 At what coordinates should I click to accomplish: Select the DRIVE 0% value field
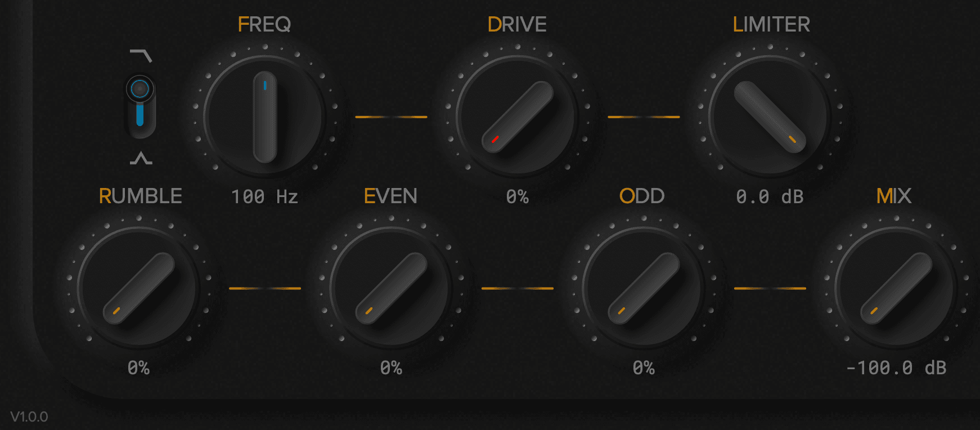click(517, 197)
